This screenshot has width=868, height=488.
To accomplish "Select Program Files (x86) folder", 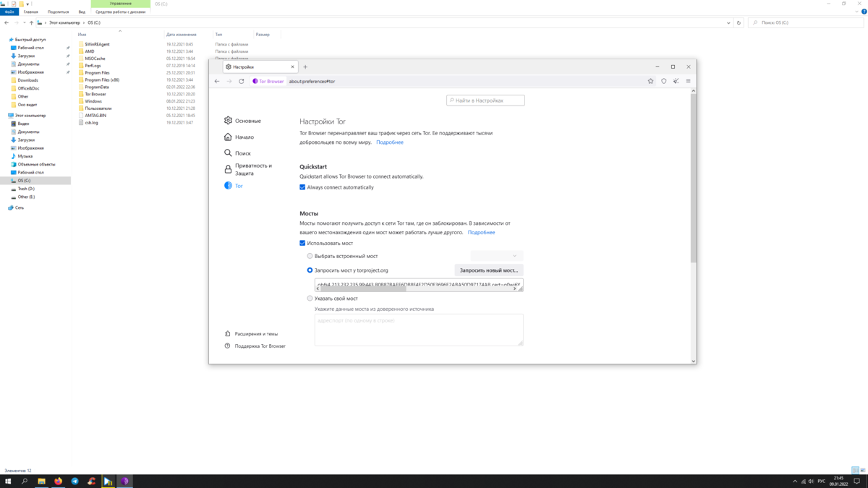I will [x=102, y=80].
